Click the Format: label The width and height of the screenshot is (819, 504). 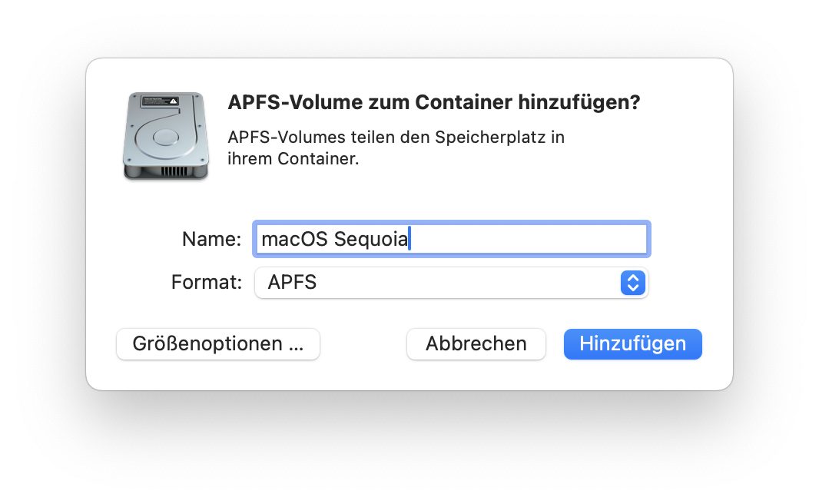[207, 283]
